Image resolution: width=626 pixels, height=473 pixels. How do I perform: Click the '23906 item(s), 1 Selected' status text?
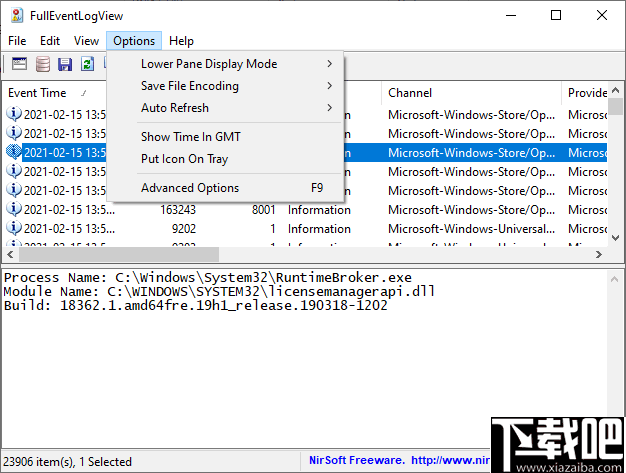[x=67, y=462]
